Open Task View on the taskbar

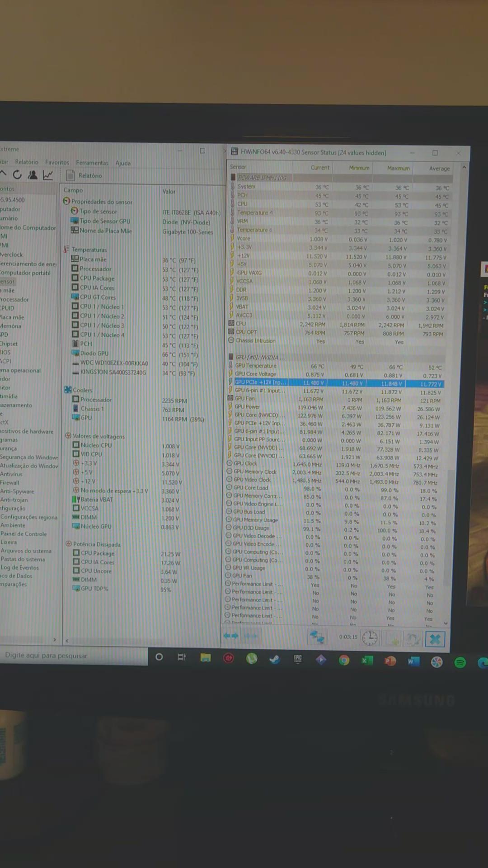[182, 657]
